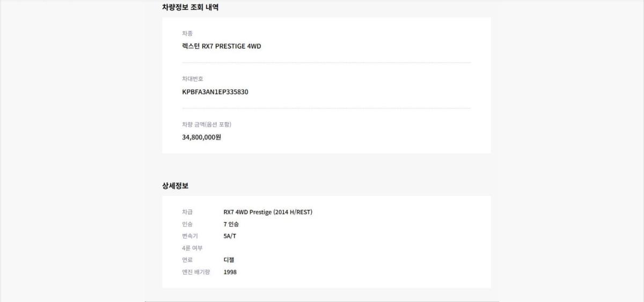Click the 차종 label
Image resolution: width=644 pixels, height=302 pixels.
tap(187, 33)
